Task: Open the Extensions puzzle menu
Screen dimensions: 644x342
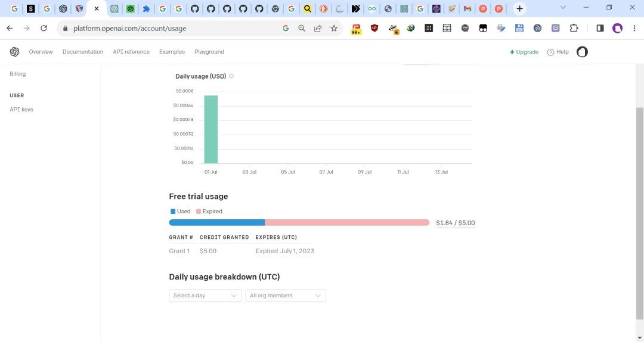Action: (x=574, y=28)
